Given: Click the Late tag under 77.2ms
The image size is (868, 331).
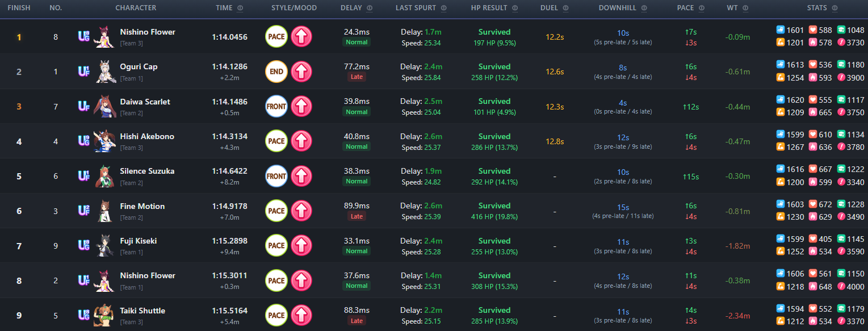Looking at the screenshot, I should (357, 77).
